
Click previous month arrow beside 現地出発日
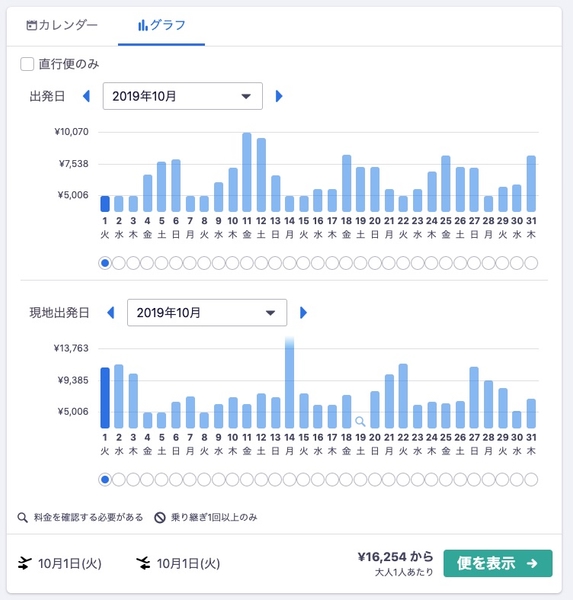point(111,313)
